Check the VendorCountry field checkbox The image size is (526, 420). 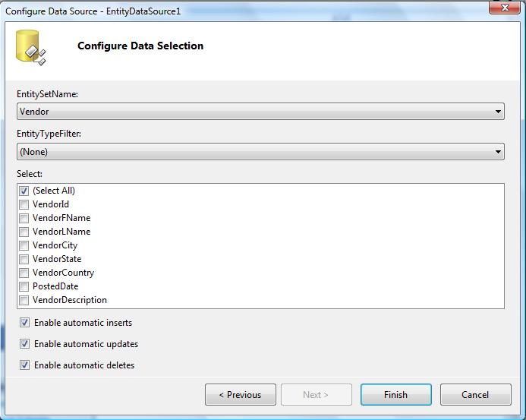(x=24, y=273)
